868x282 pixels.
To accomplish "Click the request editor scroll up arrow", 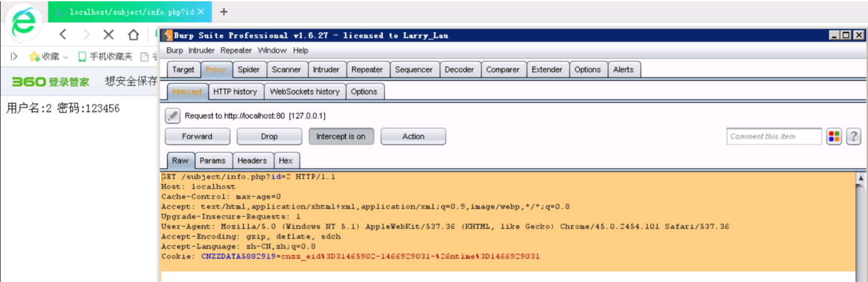I will [x=861, y=178].
